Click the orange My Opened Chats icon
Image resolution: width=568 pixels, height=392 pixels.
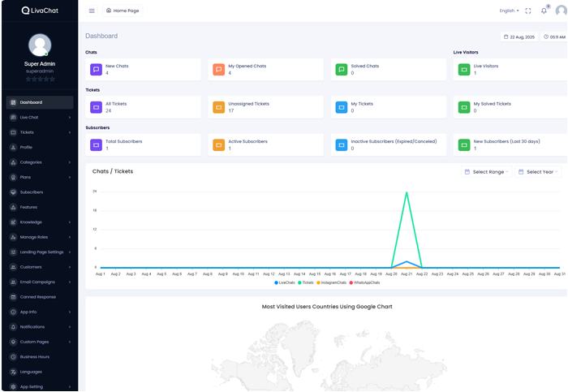tap(218, 70)
